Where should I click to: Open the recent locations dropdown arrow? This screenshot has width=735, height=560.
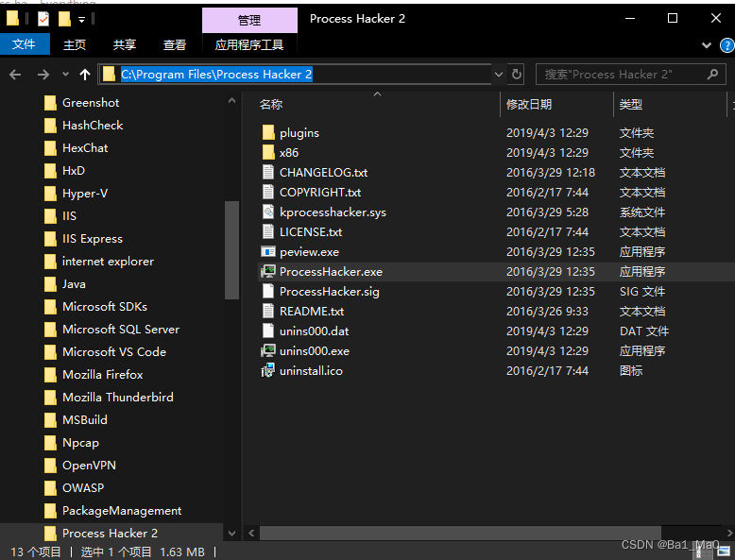(x=65, y=74)
